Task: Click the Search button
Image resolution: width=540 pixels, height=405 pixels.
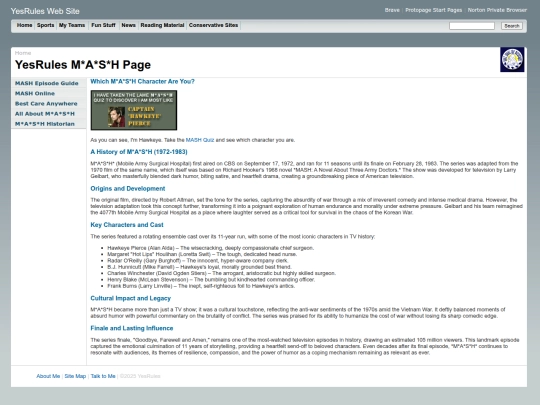Action: point(512,26)
